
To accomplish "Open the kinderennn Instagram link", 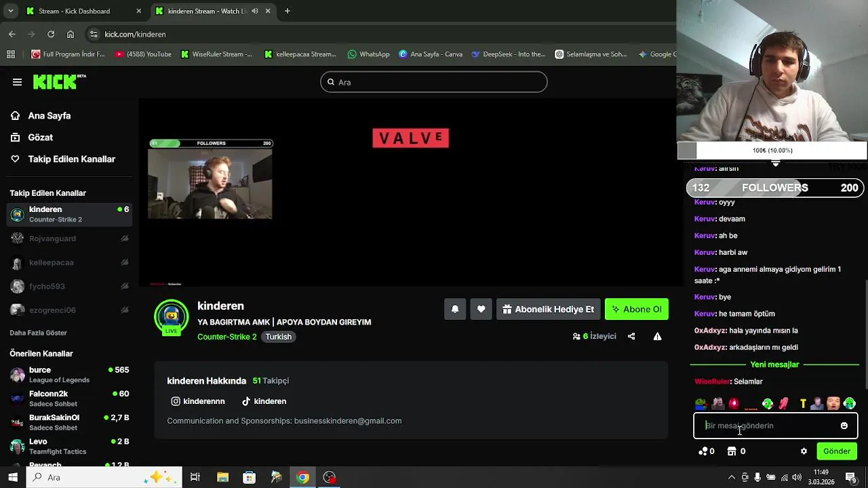I will point(198,401).
